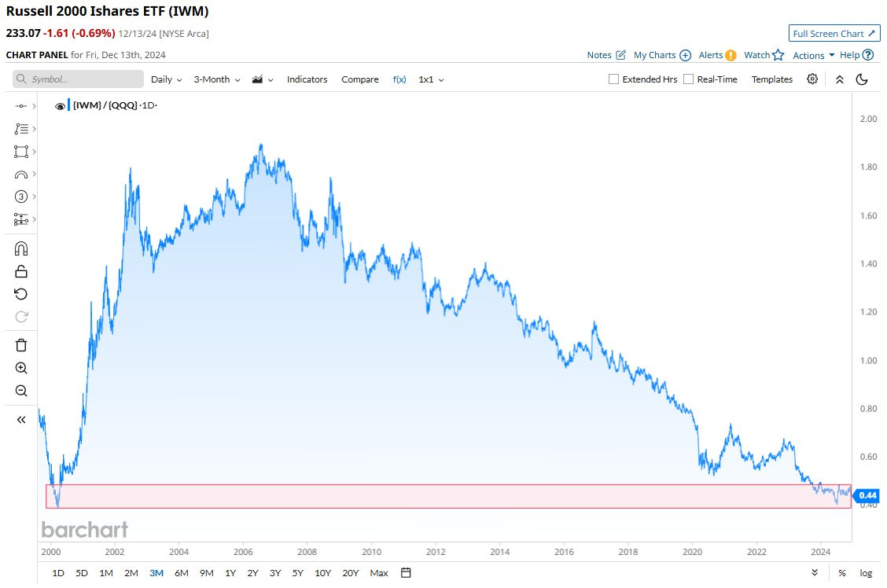
Task: Switch to dark mode with moon icon
Action: pos(862,79)
